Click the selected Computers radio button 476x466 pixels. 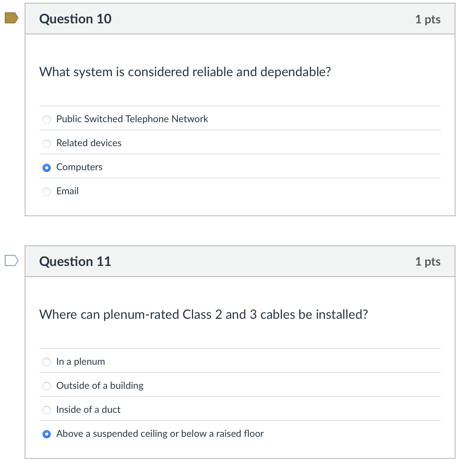coord(47,168)
